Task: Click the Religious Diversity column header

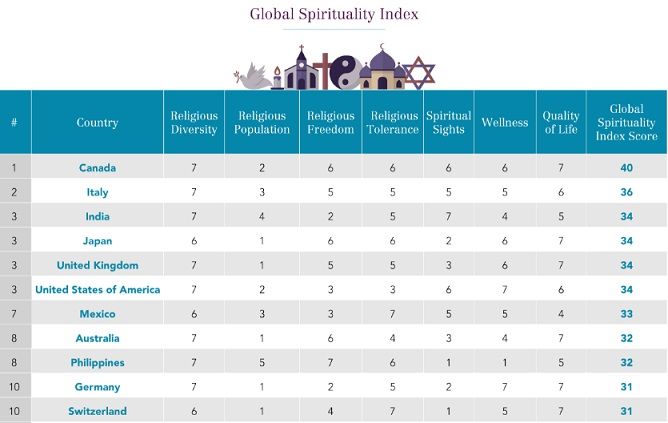Action: pos(194,122)
